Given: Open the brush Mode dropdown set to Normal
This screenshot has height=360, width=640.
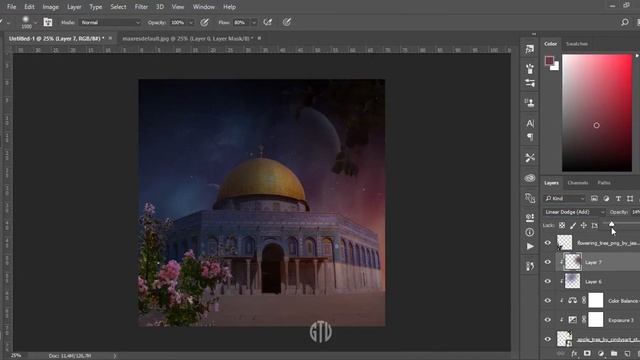Looking at the screenshot, I should [x=110, y=22].
